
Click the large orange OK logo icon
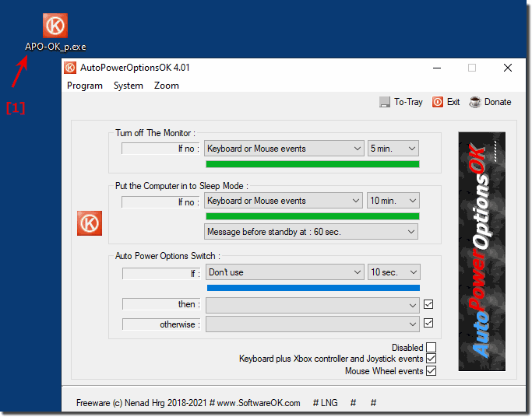click(90, 223)
